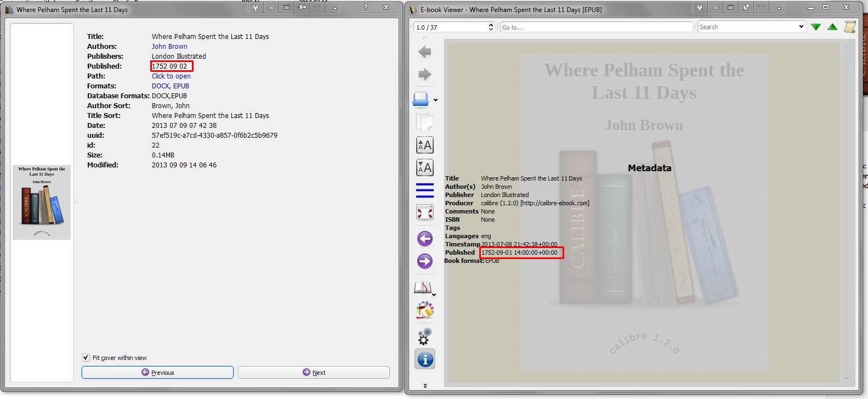
Task: Click the E-book Viewer vertical scrollbar
Action: pyautogui.click(x=847, y=212)
